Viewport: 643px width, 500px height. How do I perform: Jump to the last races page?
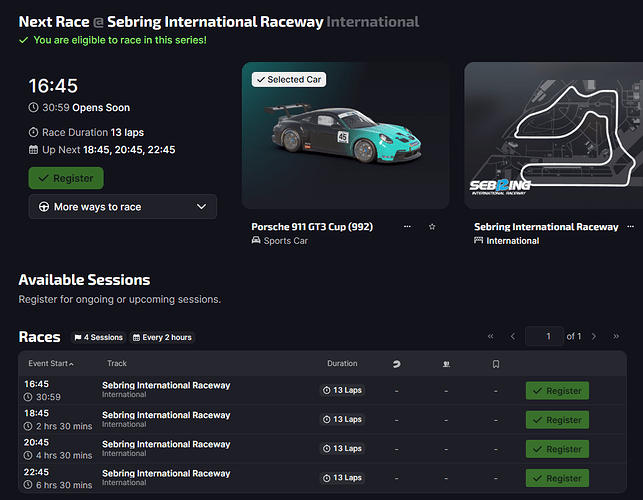point(617,337)
